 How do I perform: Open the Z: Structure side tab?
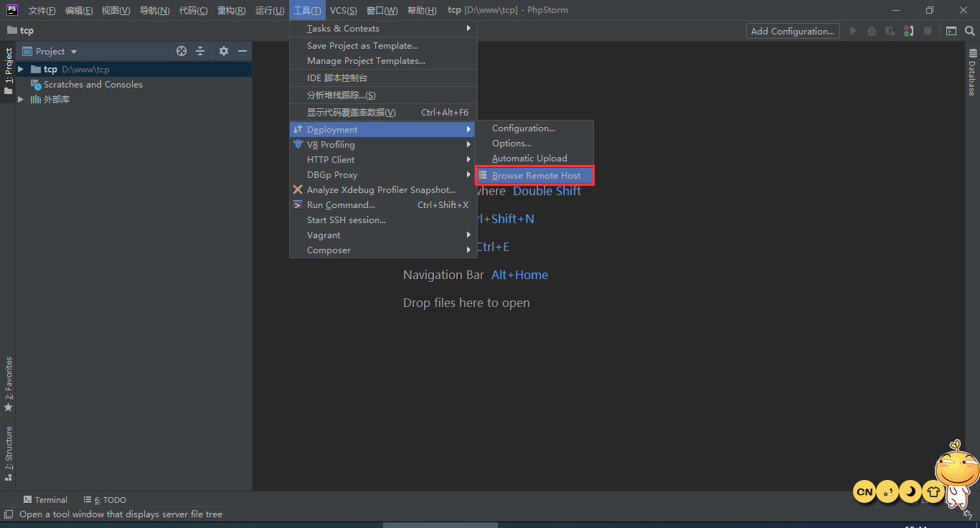9,453
